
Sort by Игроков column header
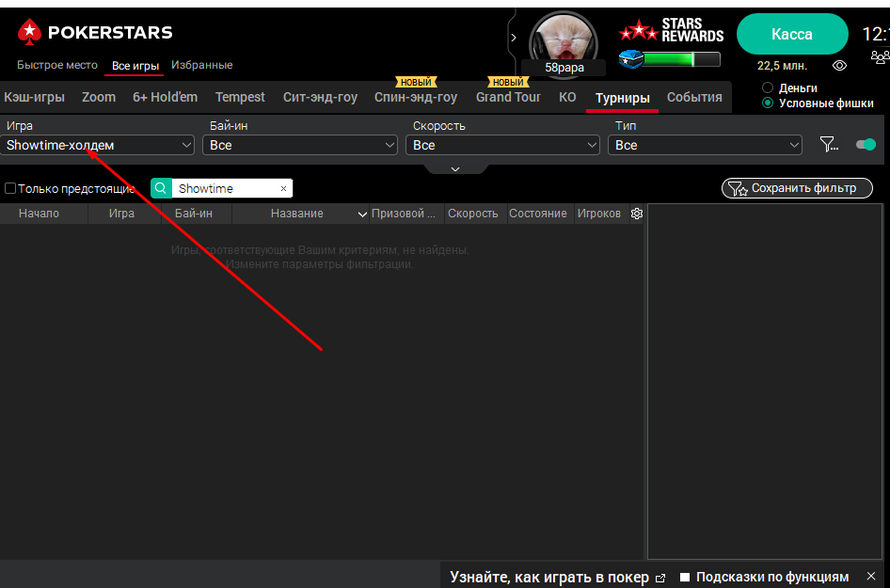point(598,214)
